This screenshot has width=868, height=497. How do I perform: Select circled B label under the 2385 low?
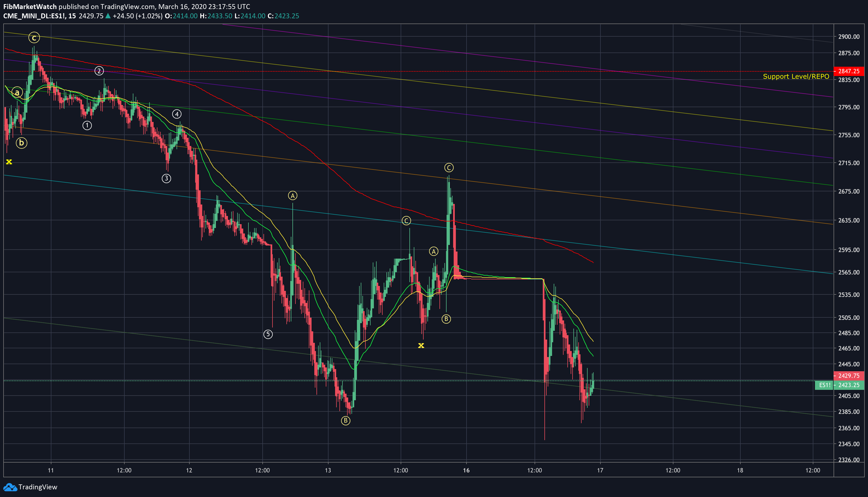click(346, 420)
